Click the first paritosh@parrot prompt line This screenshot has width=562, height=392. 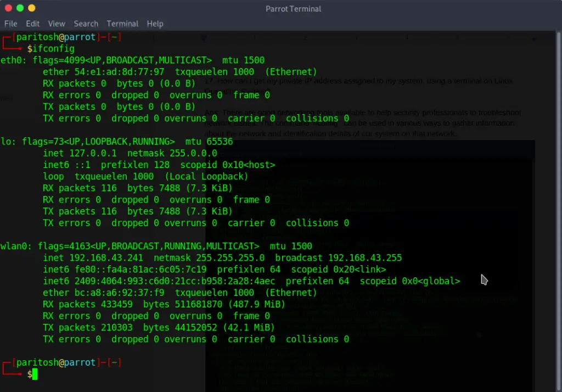point(61,37)
